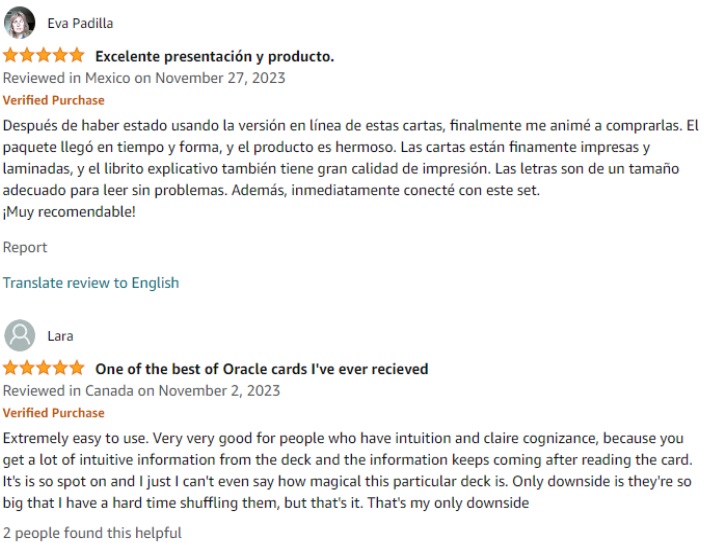
Task: Click "Reviewed in Mexico on November 27, 2023"
Action: [x=144, y=78]
